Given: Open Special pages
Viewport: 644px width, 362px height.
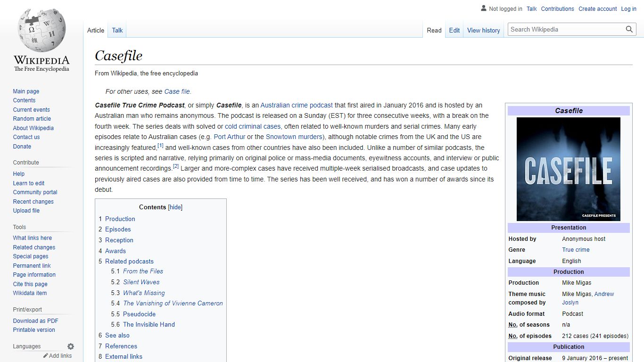Looking at the screenshot, I should [x=31, y=256].
